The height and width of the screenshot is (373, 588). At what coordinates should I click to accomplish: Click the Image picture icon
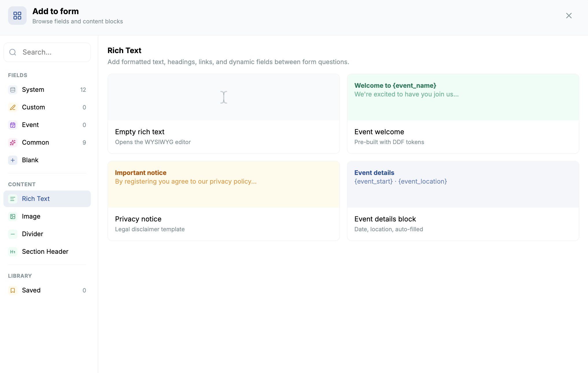point(13,217)
